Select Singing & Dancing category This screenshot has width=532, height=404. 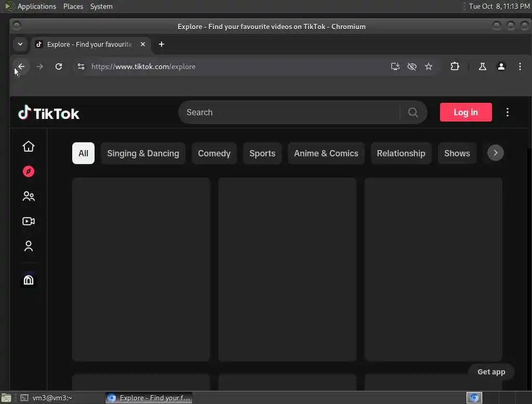[143, 153]
